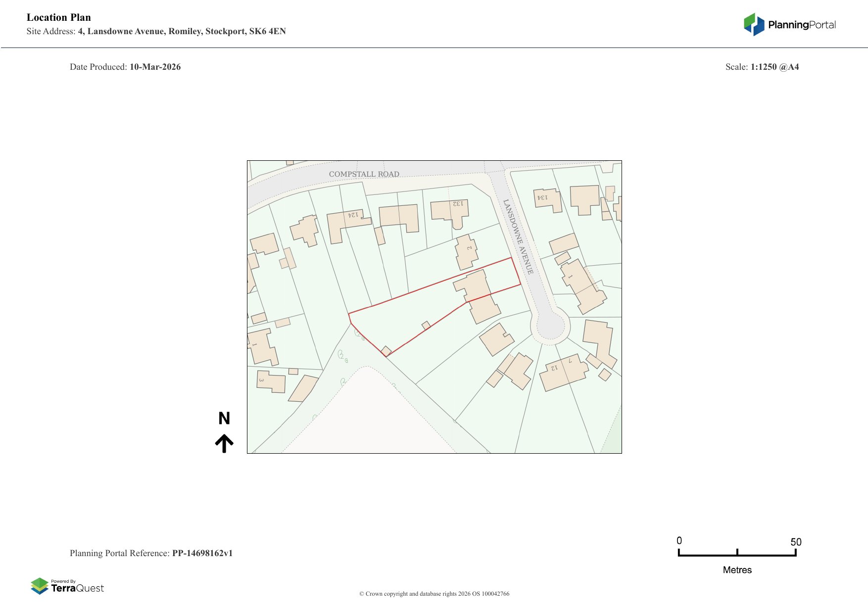Screen dimensions: 868x614
Task: Click the PlanningPortal logo icon
Action: (754, 24)
